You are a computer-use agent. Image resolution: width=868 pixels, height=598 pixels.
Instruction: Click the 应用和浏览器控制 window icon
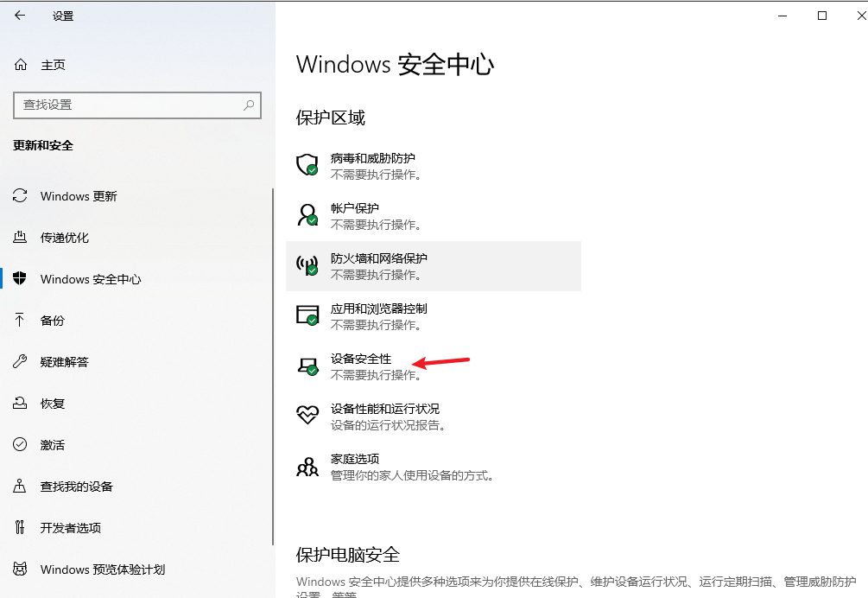[x=307, y=315]
